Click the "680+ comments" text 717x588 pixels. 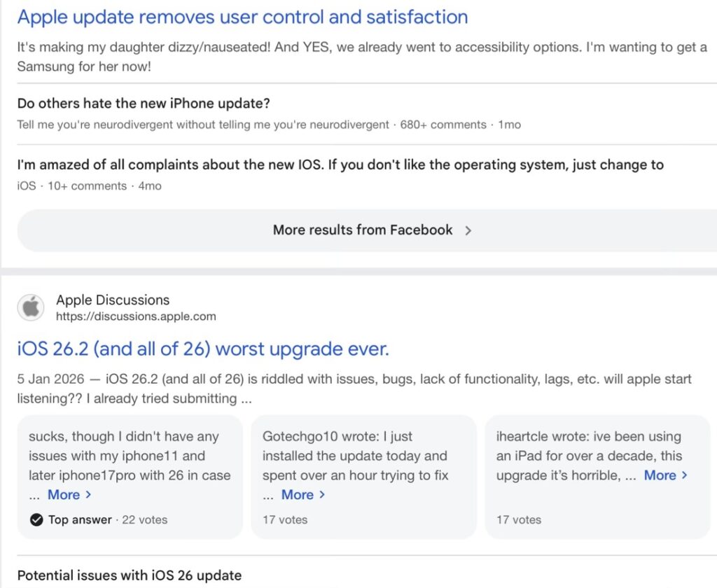(443, 125)
